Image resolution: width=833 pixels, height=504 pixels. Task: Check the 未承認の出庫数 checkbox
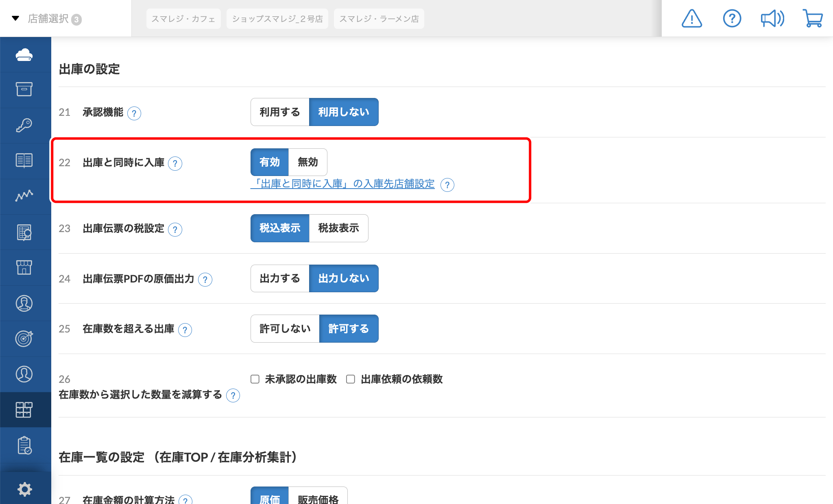pyautogui.click(x=255, y=379)
